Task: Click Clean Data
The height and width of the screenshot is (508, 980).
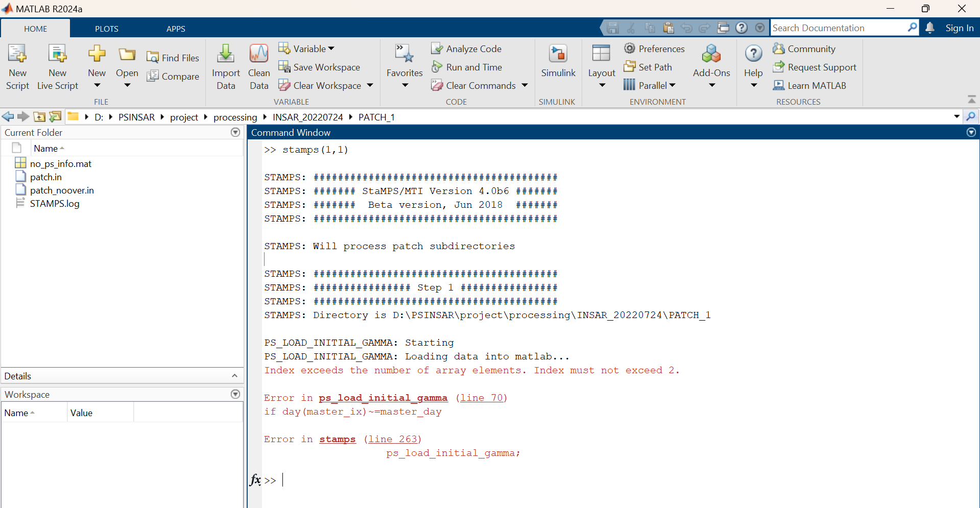Action: [x=259, y=67]
